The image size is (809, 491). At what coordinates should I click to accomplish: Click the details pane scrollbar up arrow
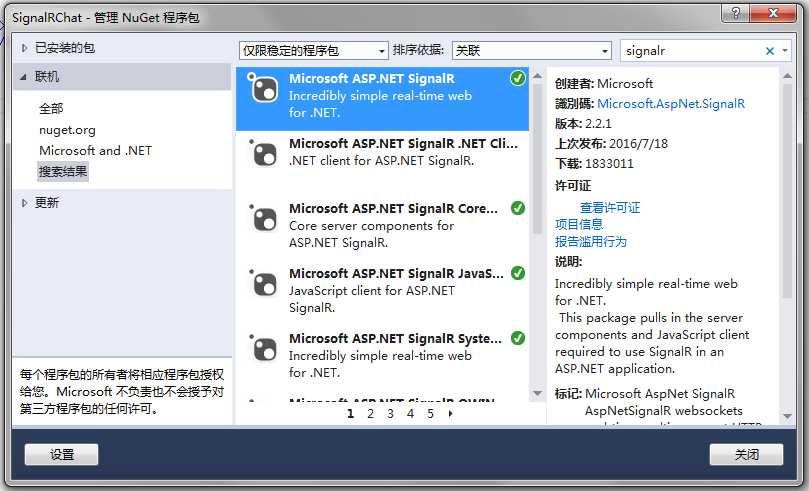click(x=787, y=76)
